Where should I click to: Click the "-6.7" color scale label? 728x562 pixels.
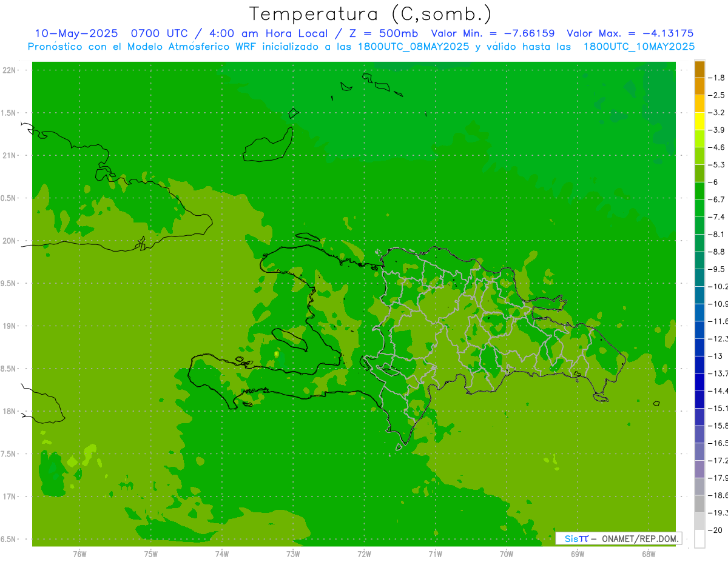click(x=716, y=199)
